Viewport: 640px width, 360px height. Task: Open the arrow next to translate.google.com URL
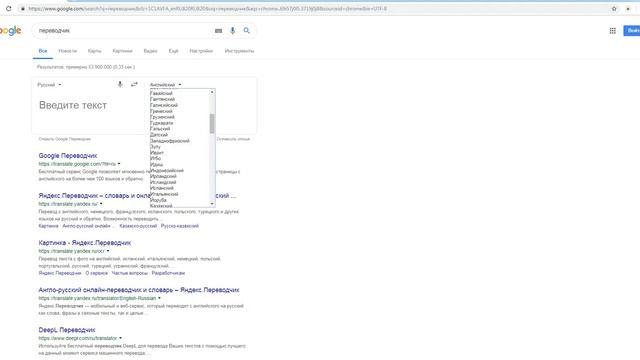pos(119,164)
